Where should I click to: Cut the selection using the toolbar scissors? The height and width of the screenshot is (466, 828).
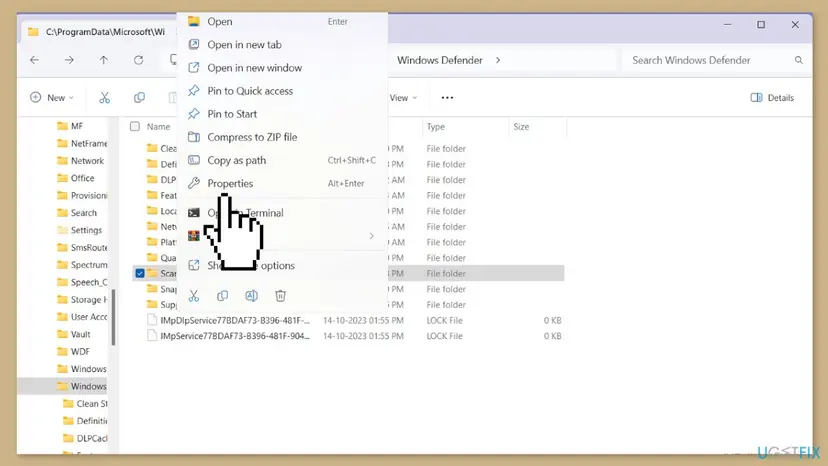pyautogui.click(x=105, y=98)
